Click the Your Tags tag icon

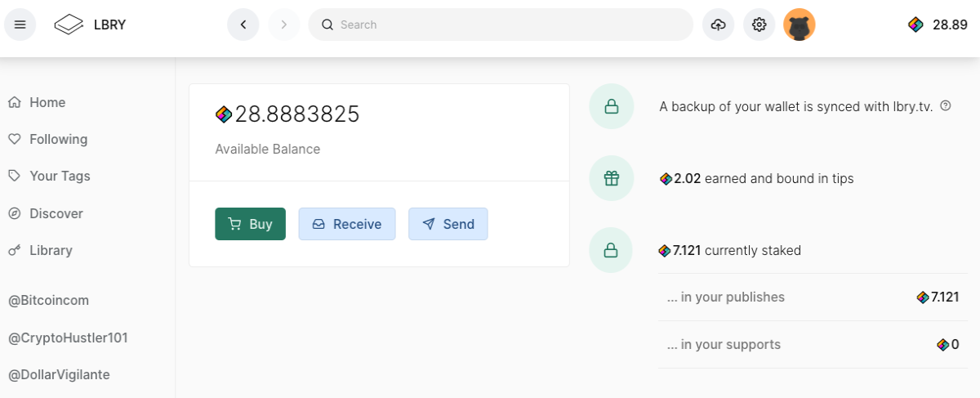coord(14,176)
